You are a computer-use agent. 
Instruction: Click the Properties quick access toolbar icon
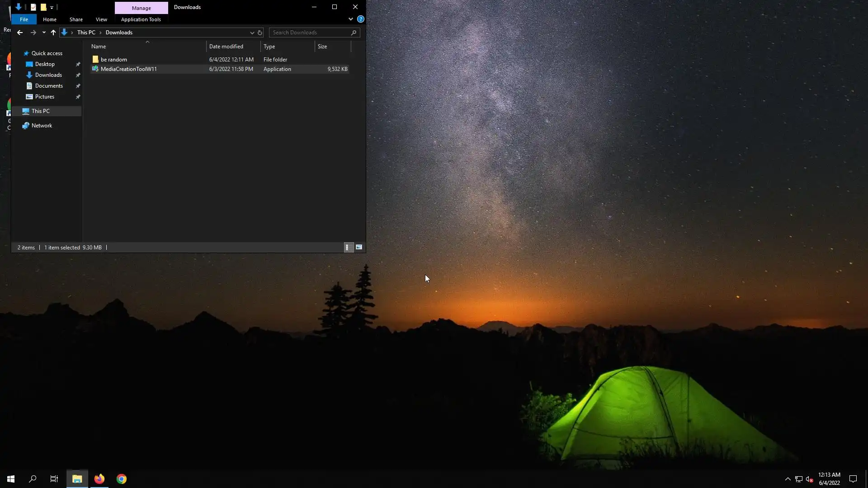pyautogui.click(x=33, y=7)
